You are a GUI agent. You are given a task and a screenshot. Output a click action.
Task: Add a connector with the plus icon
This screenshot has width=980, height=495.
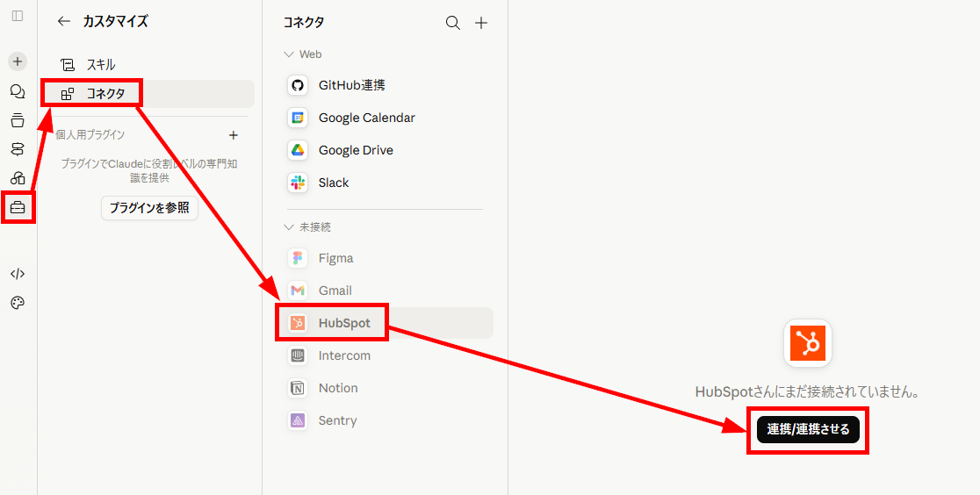(x=480, y=23)
